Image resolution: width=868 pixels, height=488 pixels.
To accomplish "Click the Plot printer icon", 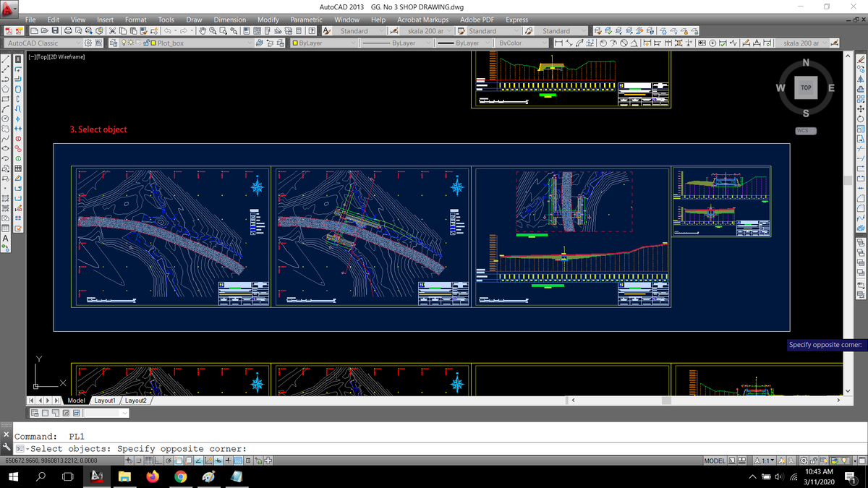I will pyautogui.click(x=67, y=31).
